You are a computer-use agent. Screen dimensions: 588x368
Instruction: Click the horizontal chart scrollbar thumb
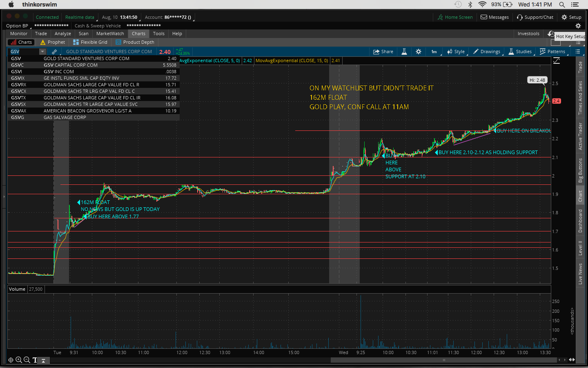point(444,360)
